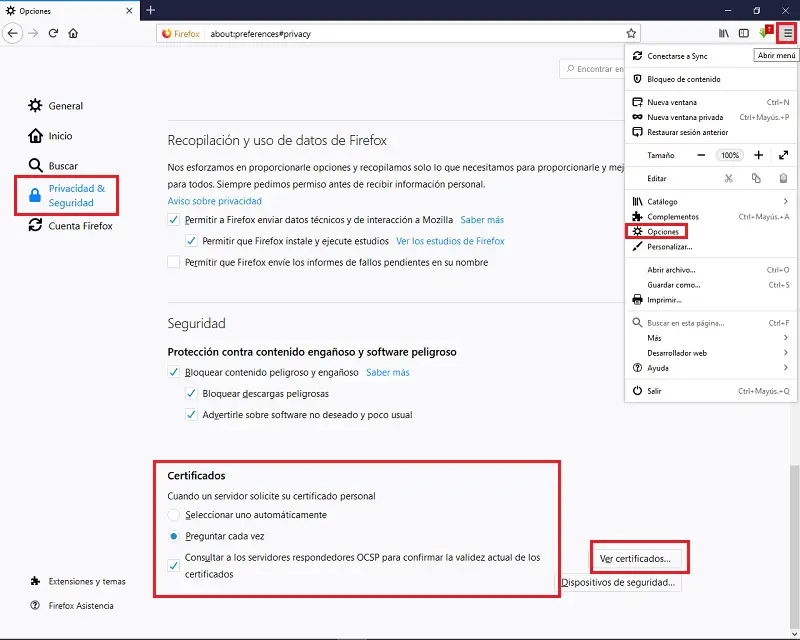Viewport: 800px width, 640px height.
Task: Reset zoom by clicking 100%
Action: coord(730,155)
